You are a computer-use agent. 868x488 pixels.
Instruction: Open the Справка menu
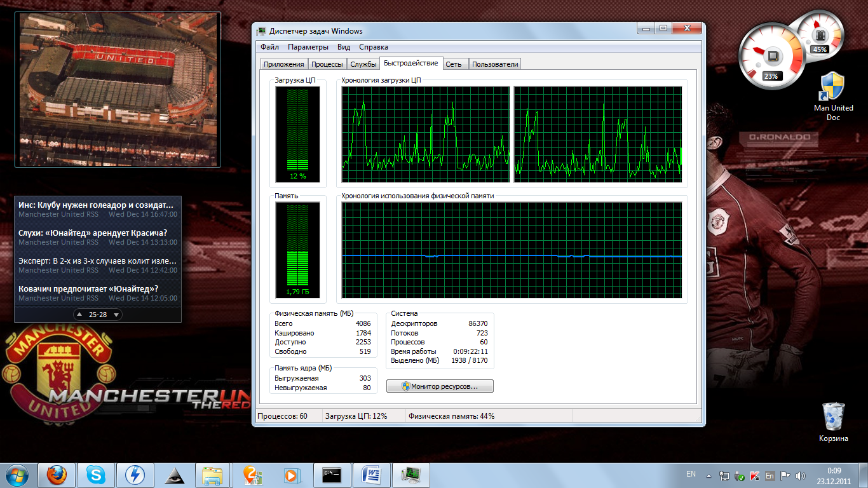pos(374,47)
